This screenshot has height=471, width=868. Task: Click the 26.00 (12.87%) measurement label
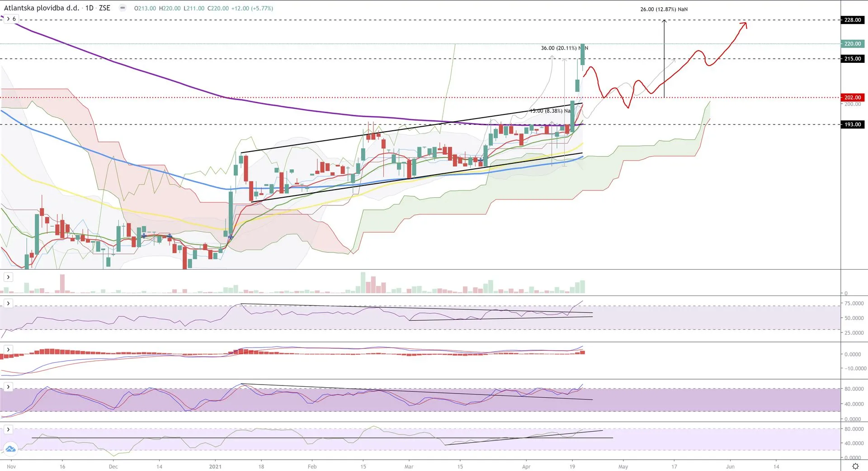pos(664,9)
